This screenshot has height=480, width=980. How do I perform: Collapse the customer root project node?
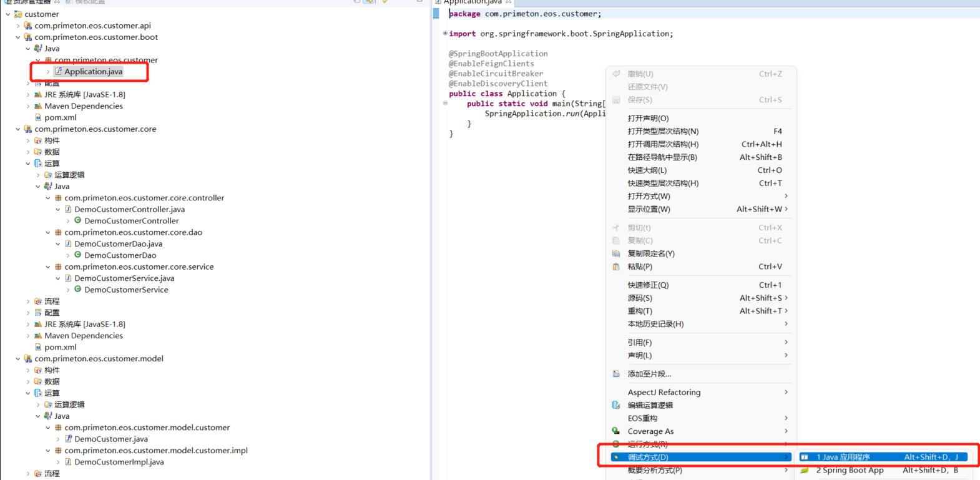point(7,14)
